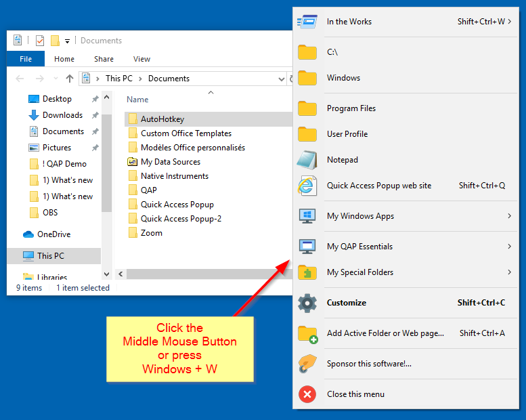Click the Downloads arrow icon in sidebar
526x420 pixels.
[34, 115]
